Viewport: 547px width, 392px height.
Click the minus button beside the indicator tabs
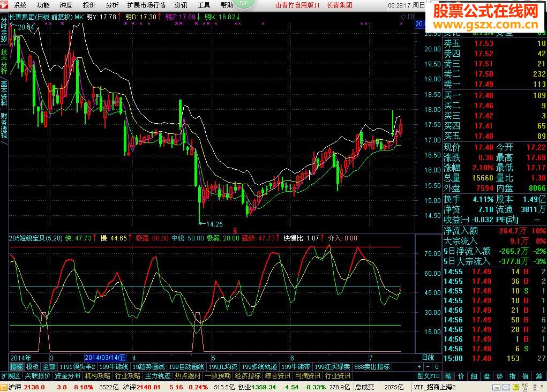point(428,367)
